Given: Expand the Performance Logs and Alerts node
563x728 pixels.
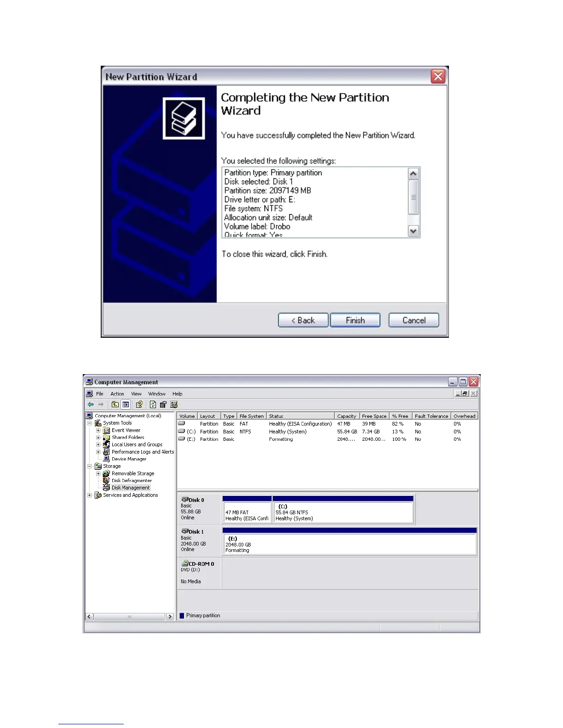Looking at the screenshot, I should [x=98, y=452].
